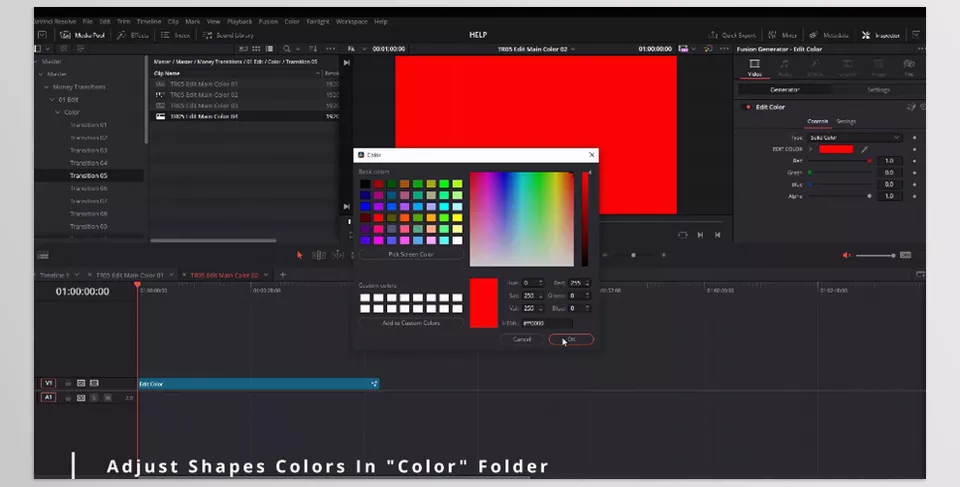The image size is (960, 487).
Task: Open the Timeline 1 tab dropdown arrow
Action: tap(75, 275)
